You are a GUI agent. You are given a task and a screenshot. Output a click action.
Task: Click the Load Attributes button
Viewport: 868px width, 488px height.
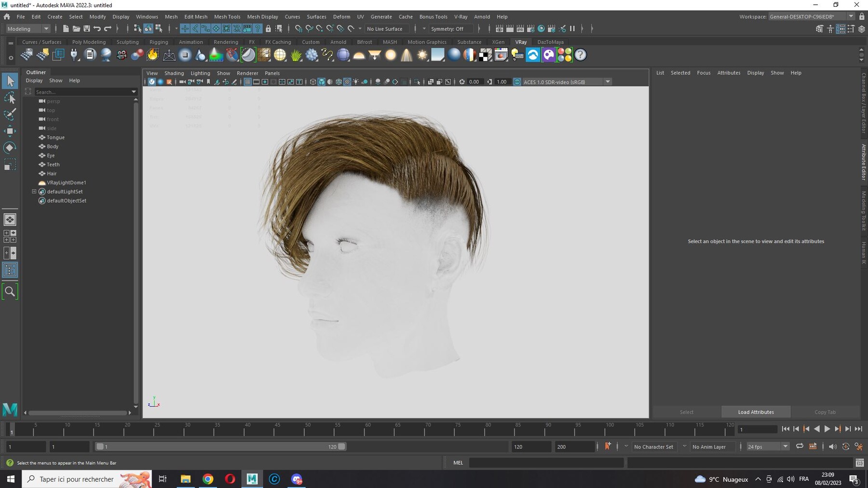click(x=756, y=412)
